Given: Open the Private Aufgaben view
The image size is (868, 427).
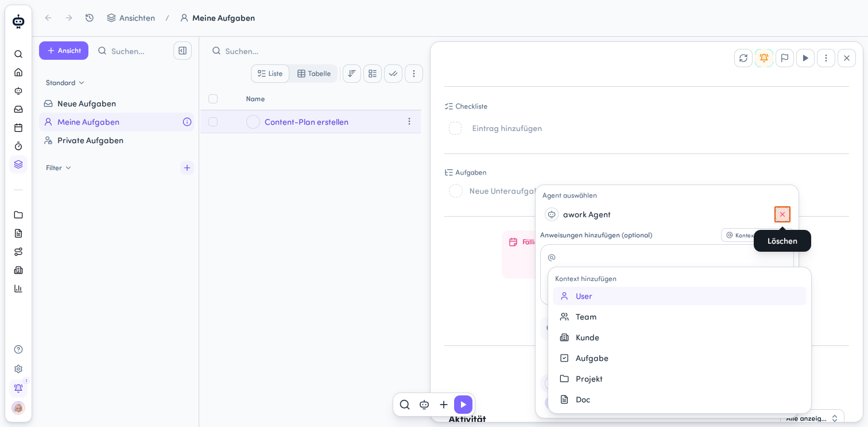Looking at the screenshot, I should coord(117,140).
